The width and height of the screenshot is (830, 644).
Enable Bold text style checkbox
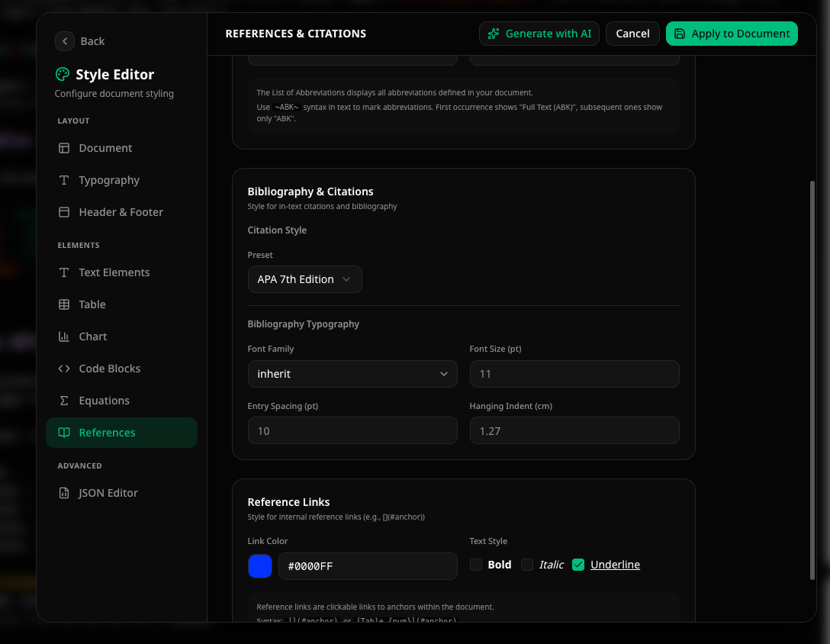pyautogui.click(x=476, y=565)
